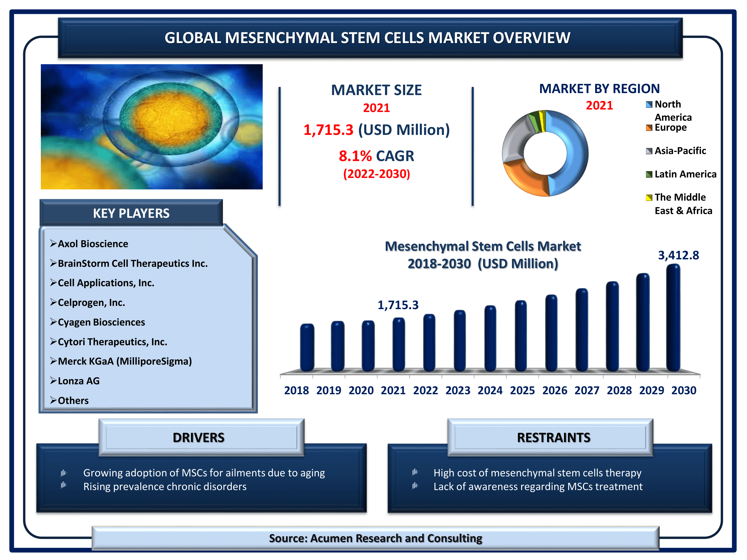Click Cytori Therapeutics, Inc. entry
Image resolution: width=747 pixels, height=560 pixels.
click(x=113, y=342)
